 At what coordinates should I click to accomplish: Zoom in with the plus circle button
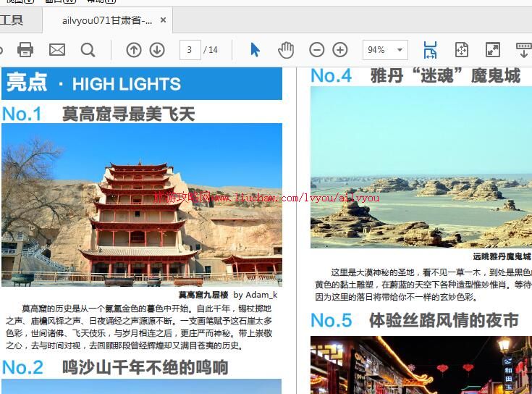click(x=340, y=49)
